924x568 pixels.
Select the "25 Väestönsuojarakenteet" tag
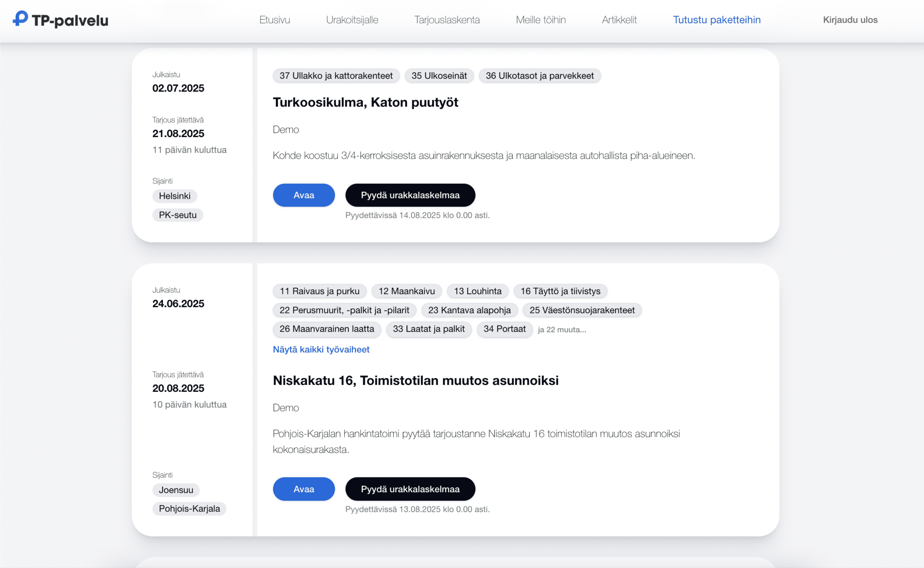coord(582,310)
